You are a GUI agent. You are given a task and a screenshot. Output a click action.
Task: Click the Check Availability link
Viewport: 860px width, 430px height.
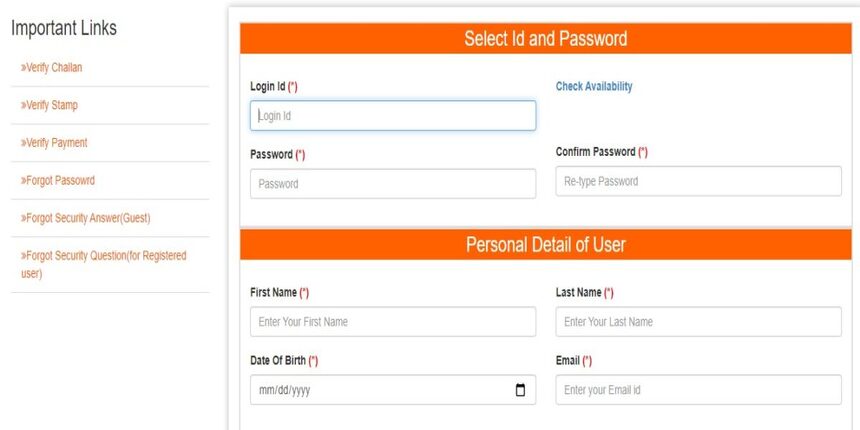[594, 86]
